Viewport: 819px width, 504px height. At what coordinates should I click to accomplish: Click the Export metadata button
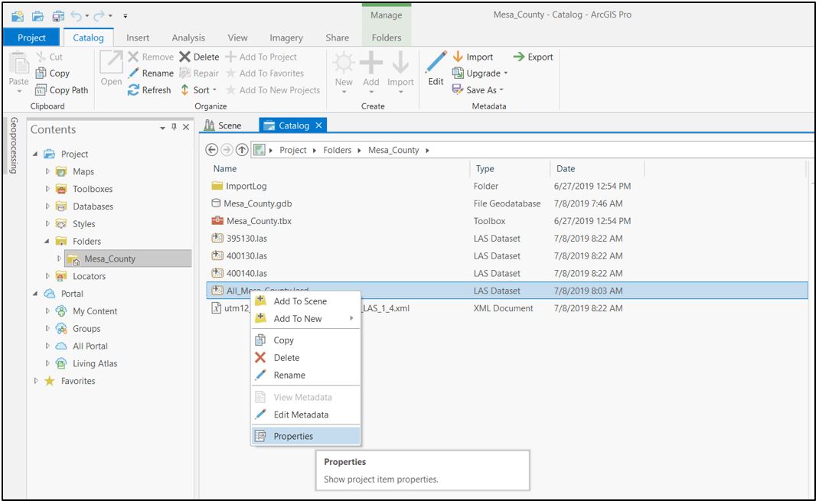pyautogui.click(x=533, y=57)
